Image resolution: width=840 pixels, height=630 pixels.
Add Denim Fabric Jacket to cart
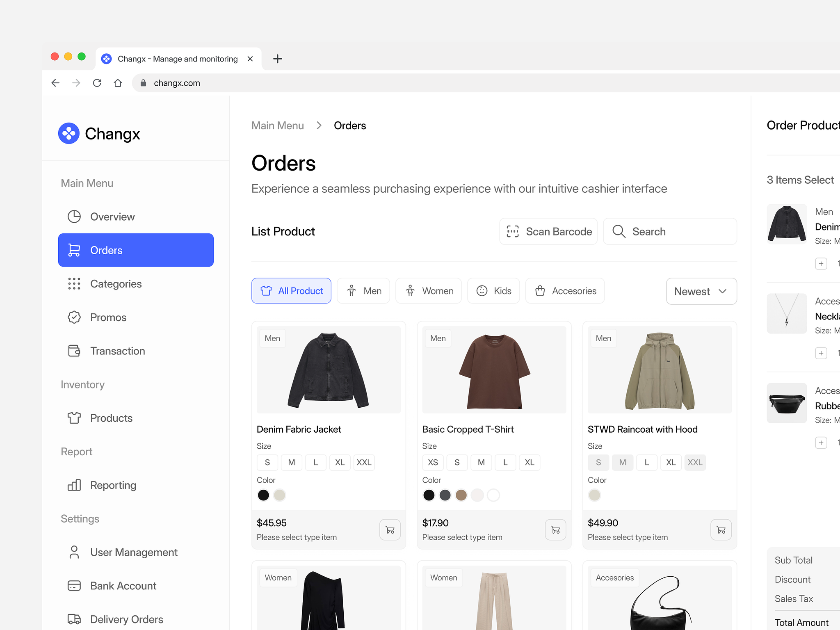pos(389,530)
